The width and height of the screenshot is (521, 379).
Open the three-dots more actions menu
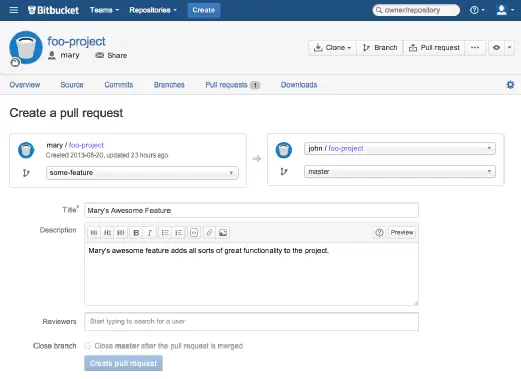coord(475,48)
